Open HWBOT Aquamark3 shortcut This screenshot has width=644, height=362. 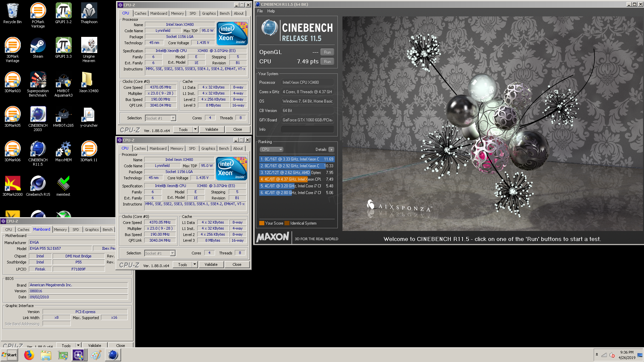pos(63,84)
